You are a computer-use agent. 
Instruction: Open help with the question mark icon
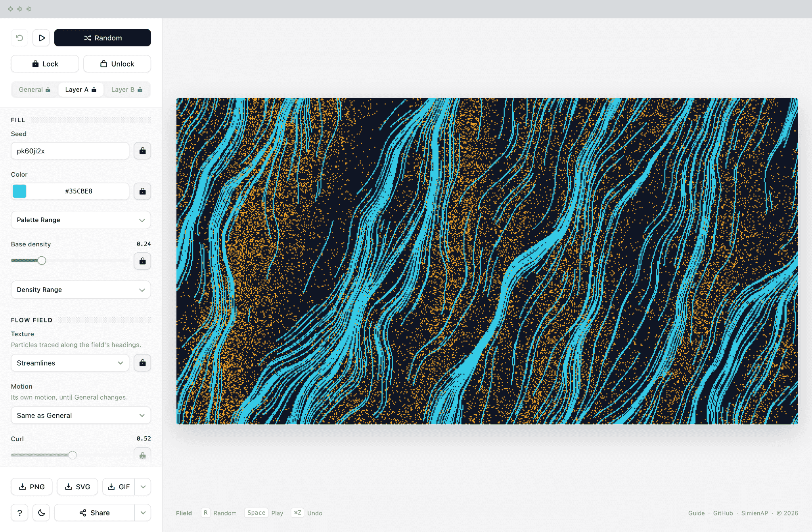pos(19,513)
